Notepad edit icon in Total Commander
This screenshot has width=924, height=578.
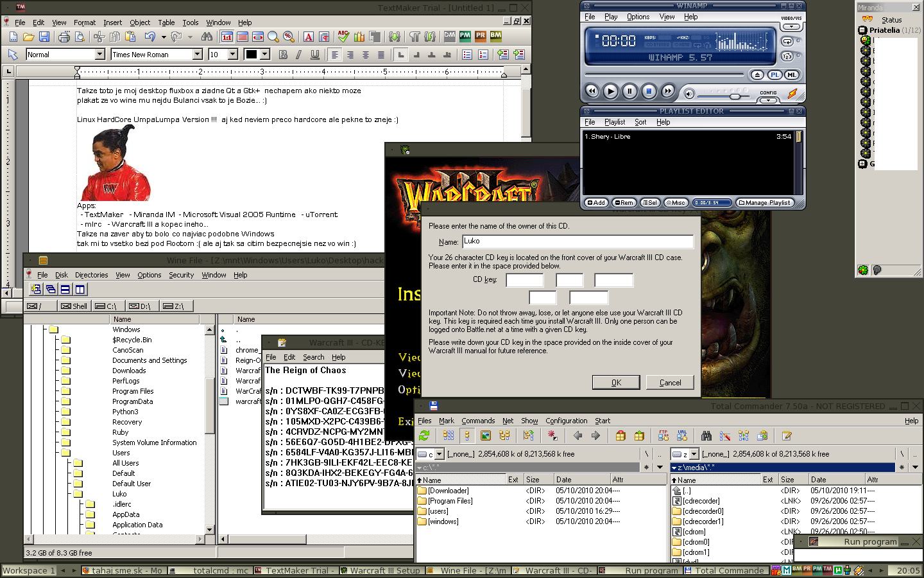[787, 436]
